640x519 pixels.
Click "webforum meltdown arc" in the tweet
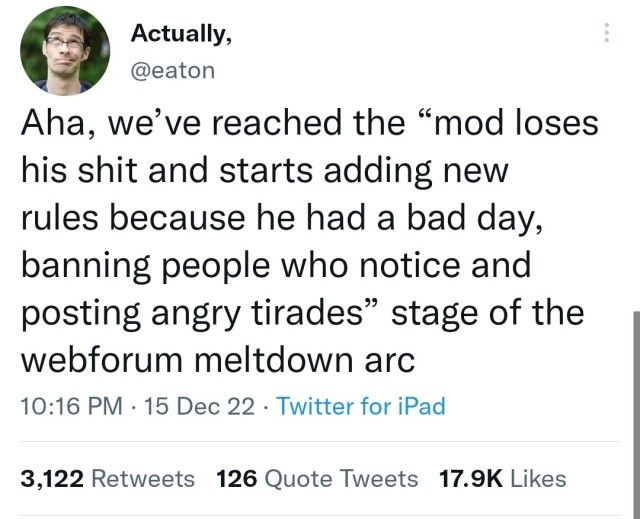coord(218,360)
